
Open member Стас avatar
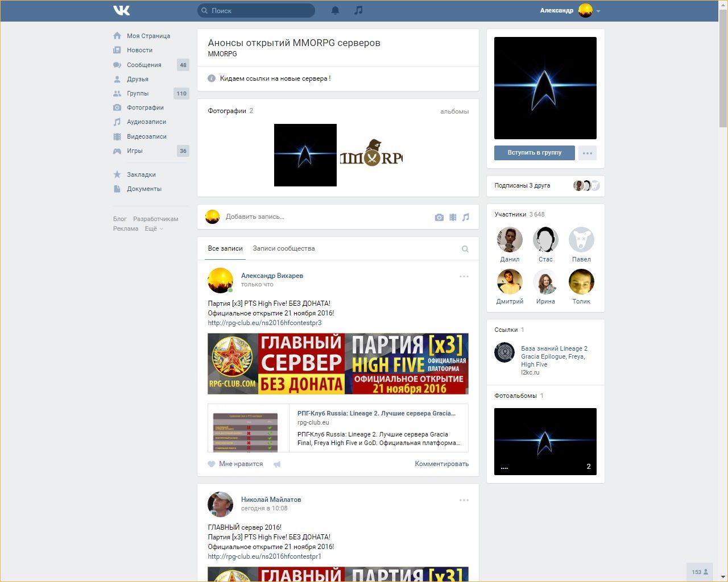point(545,240)
